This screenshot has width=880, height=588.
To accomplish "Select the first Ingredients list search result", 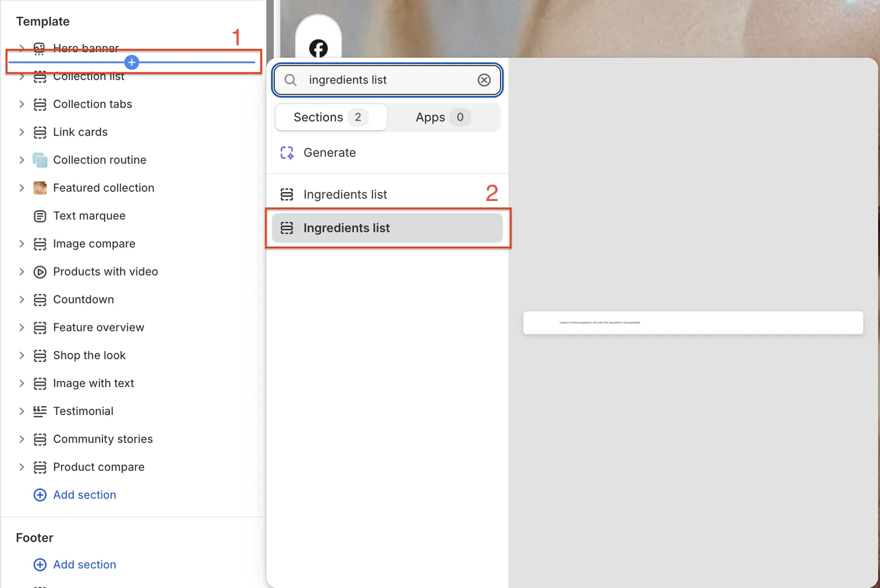I will pyautogui.click(x=345, y=194).
